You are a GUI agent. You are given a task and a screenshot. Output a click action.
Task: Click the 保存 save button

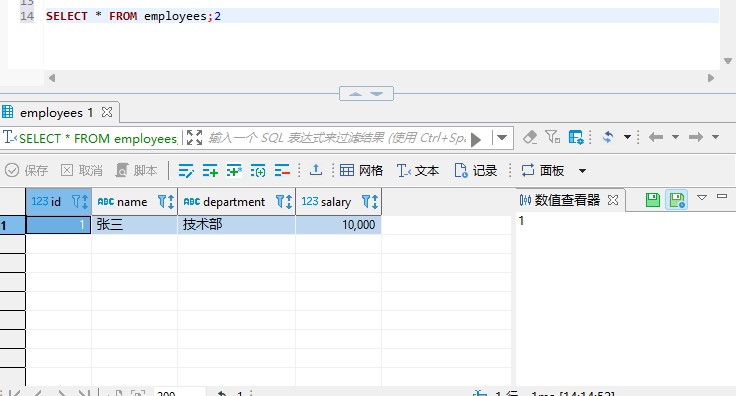pos(26,170)
